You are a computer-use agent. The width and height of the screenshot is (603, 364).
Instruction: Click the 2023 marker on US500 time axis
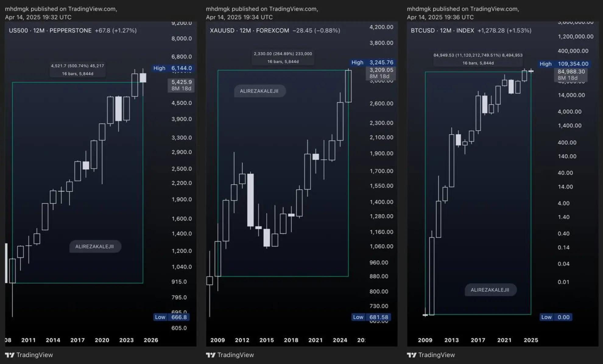click(x=126, y=340)
